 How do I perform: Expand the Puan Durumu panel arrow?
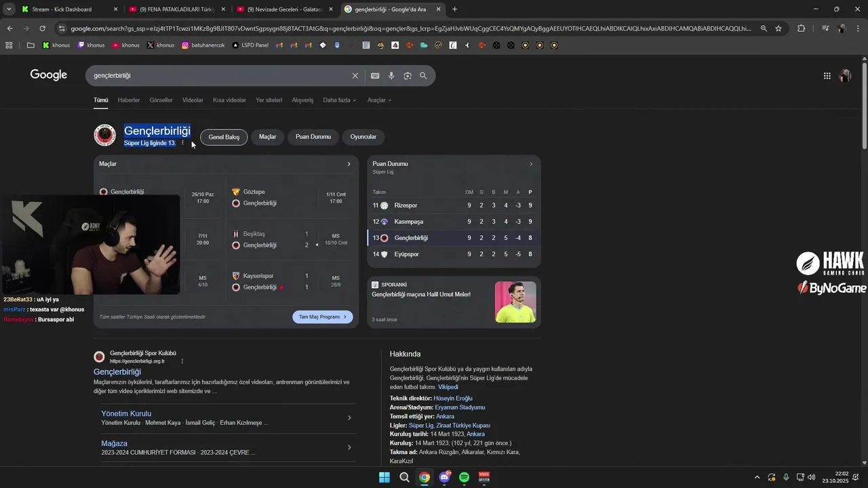(531, 164)
